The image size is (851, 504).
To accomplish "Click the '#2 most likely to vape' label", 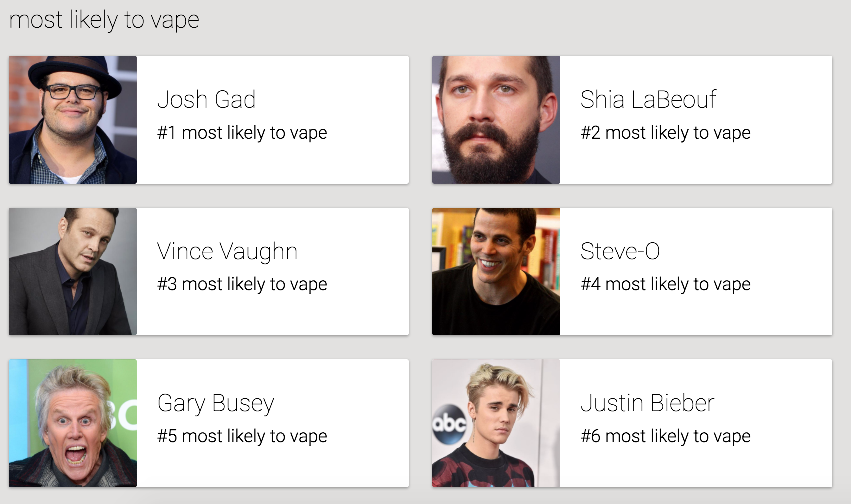I will (x=666, y=133).
